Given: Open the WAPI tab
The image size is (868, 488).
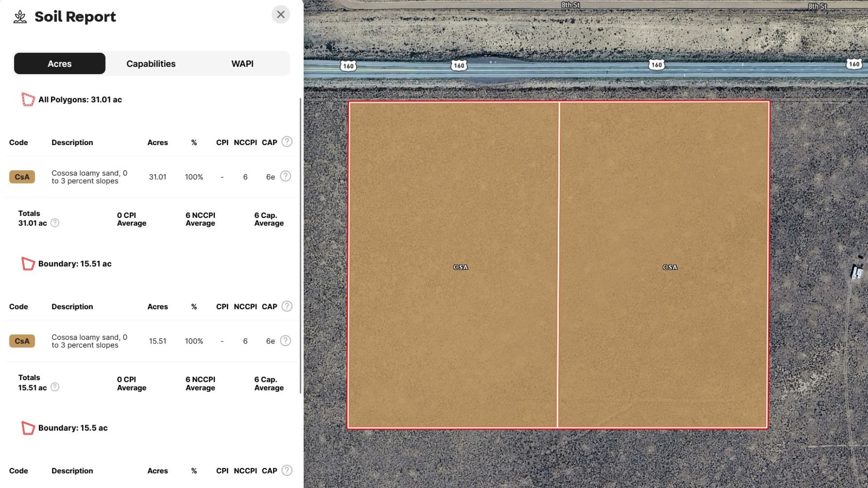Looking at the screenshot, I should coord(242,64).
